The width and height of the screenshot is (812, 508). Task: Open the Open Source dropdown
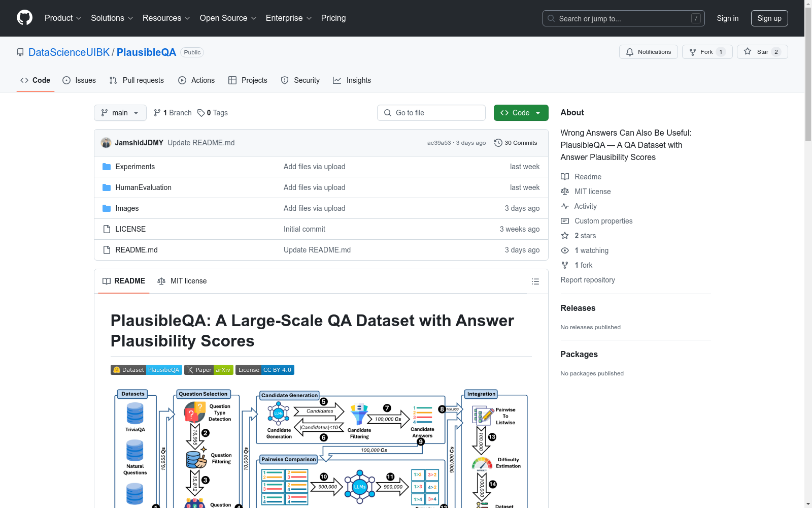click(x=228, y=18)
